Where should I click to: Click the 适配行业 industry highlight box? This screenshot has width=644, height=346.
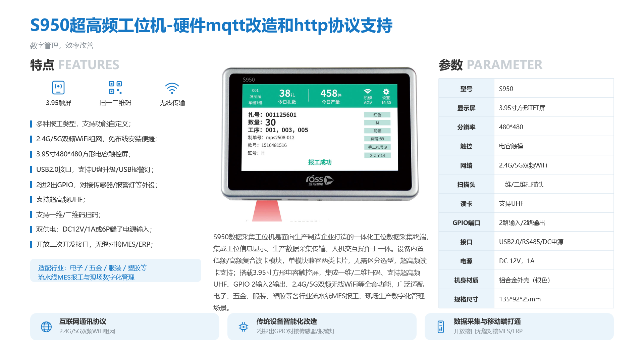[116, 270]
